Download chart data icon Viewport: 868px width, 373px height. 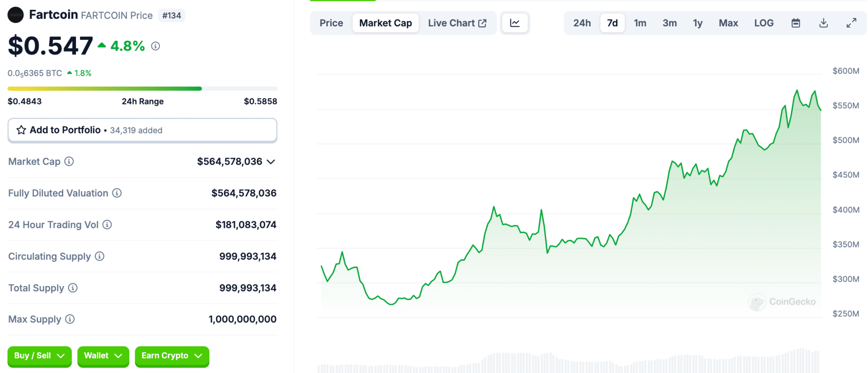coord(823,23)
